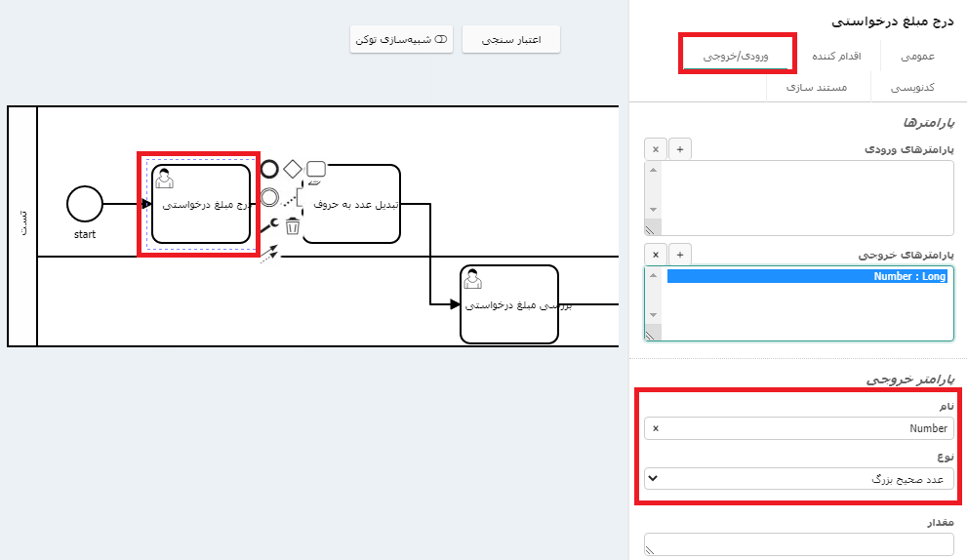Append task rectangle from context pad
Image resolution: width=967 pixels, height=560 pixels.
pos(316,168)
